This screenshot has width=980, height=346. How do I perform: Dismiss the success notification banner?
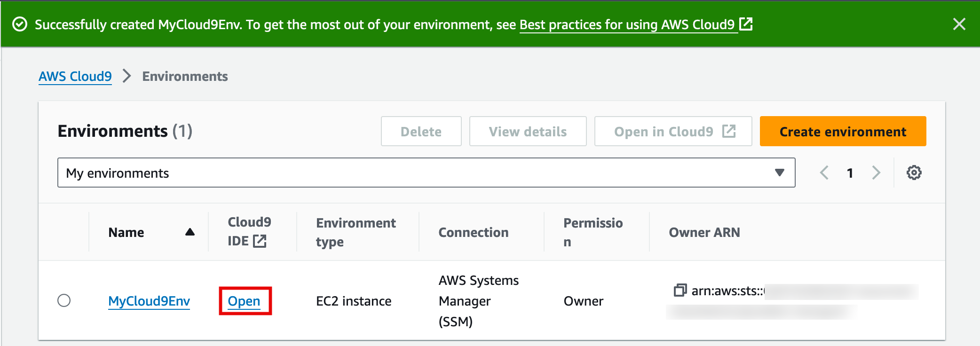pos(959,24)
